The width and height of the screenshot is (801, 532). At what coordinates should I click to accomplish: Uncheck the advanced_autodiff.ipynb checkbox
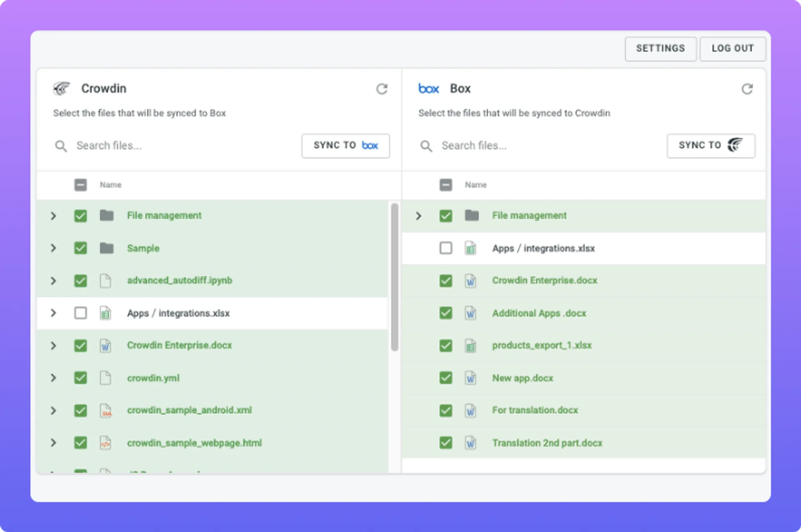pos(81,281)
